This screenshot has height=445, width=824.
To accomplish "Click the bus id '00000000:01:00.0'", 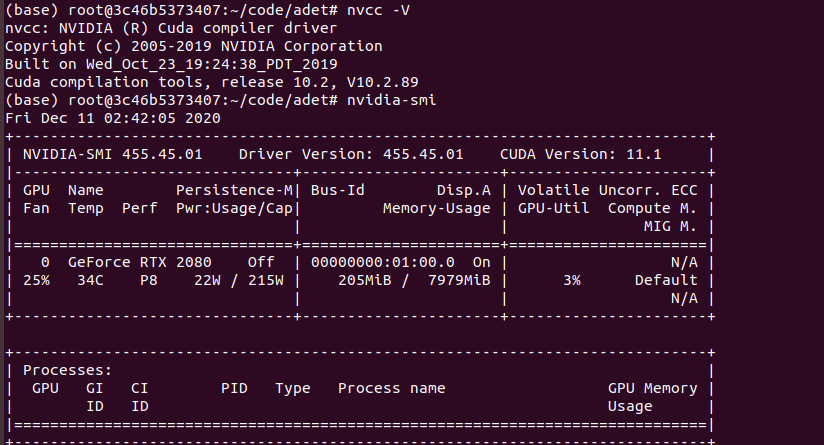I will click(382, 262).
